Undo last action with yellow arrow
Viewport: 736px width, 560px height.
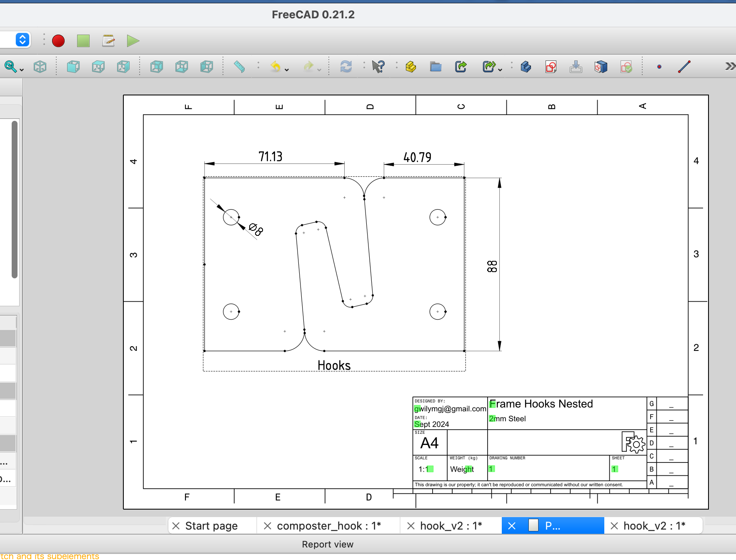(x=275, y=67)
